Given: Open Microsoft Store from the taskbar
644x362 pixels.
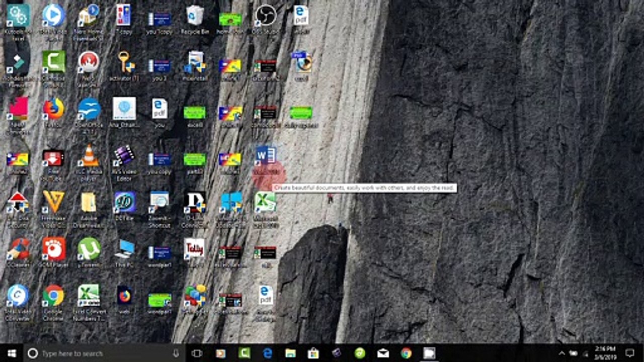Looking at the screenshot, I should tap(313, 353).
